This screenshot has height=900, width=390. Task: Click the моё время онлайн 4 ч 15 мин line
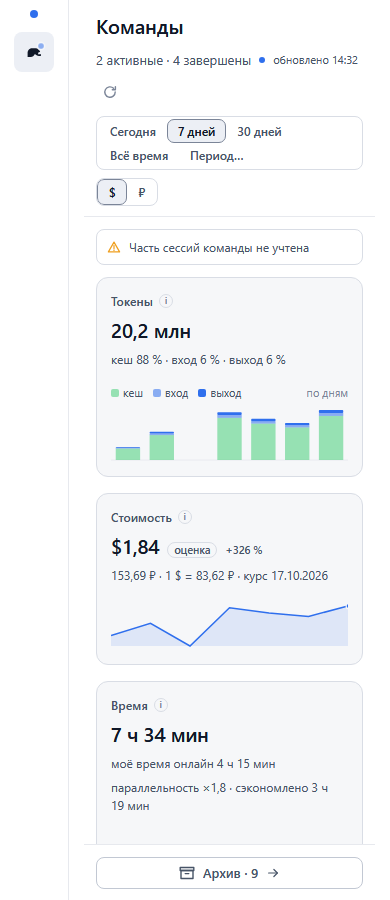(193, 765)
